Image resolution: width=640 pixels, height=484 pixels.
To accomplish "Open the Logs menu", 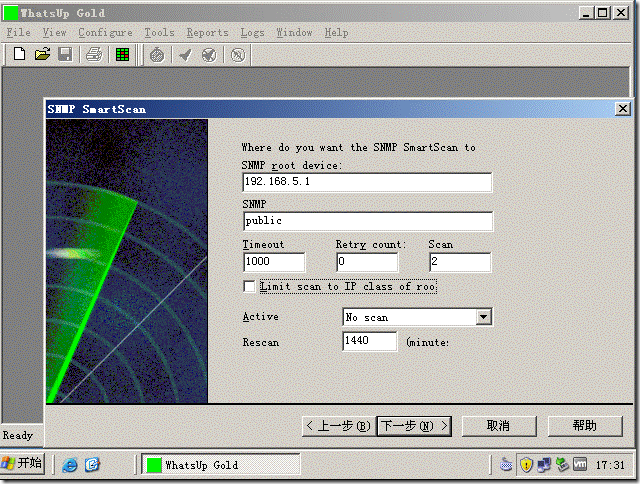I will pos(252,33).
